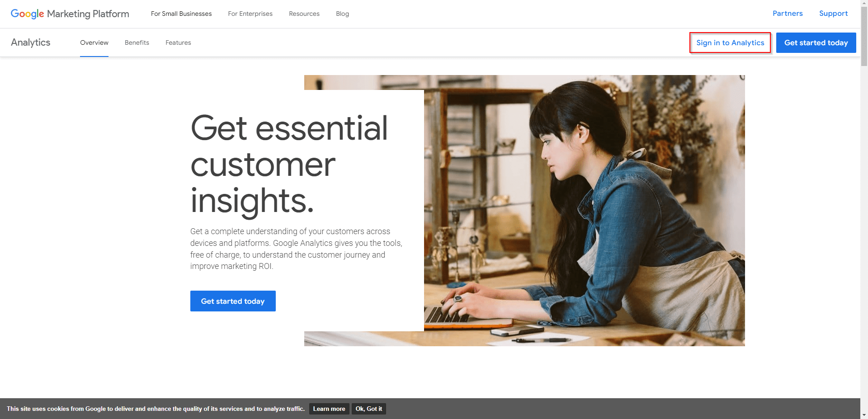Switch to the Features tab

coord(178,42)
